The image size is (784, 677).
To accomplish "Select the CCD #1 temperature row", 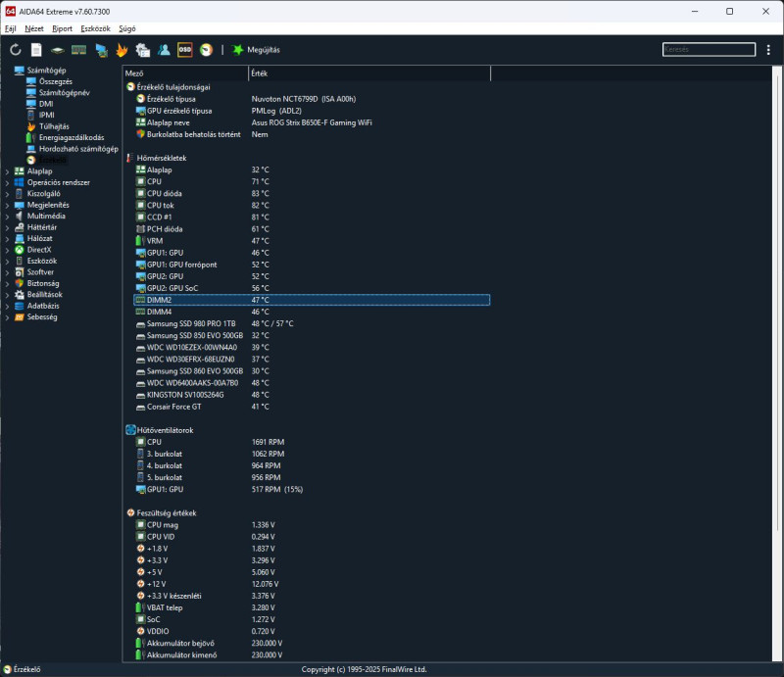I will (312, 217).
